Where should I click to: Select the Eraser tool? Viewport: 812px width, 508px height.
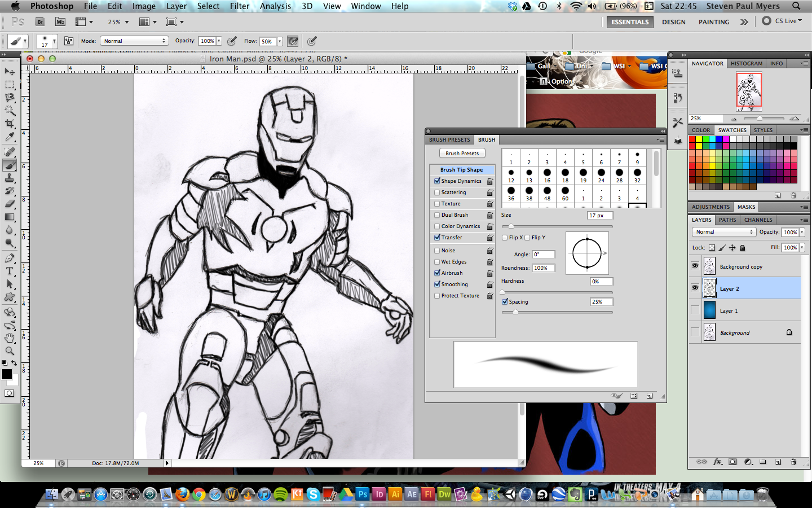(10, 204)
